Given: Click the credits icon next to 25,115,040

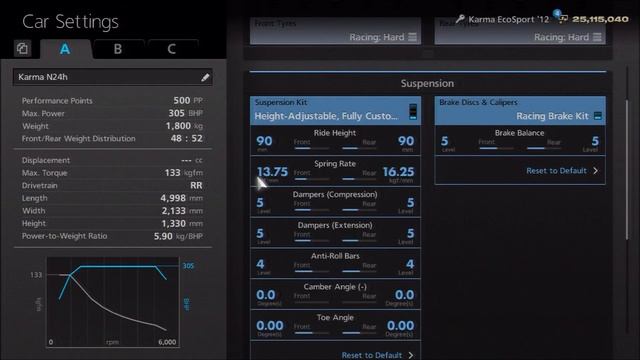Looking at the screenshot, I should click(x=563, y=19).
